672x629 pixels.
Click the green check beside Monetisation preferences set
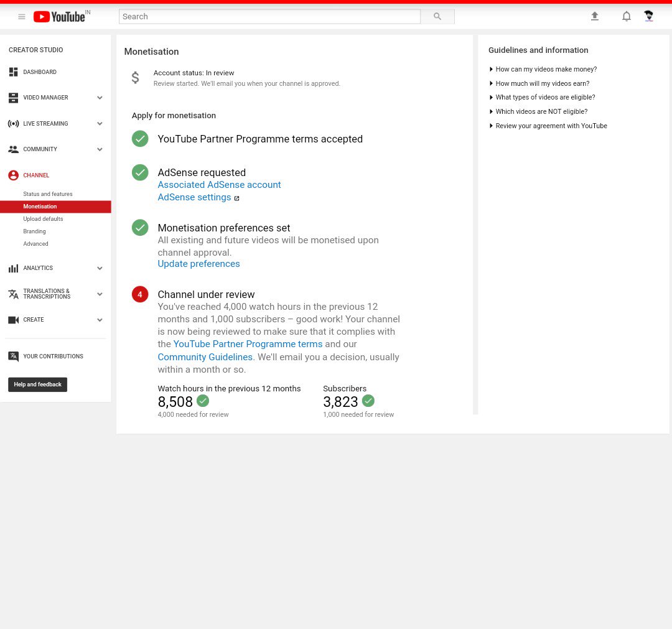(x=140, y=228)
